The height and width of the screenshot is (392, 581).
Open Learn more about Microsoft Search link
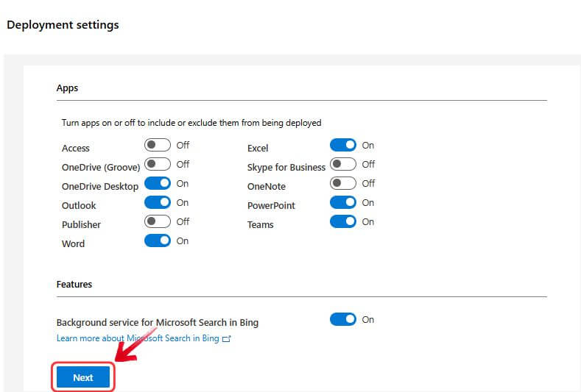(138, 338)
